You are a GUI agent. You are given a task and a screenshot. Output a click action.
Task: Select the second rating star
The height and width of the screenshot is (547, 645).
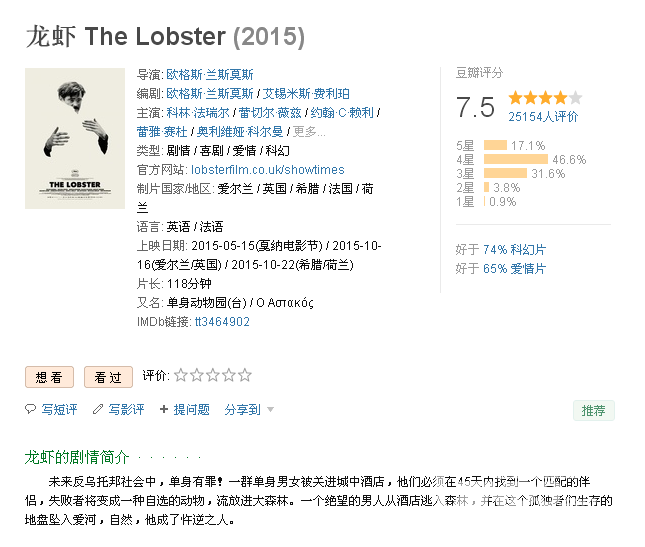197,375
